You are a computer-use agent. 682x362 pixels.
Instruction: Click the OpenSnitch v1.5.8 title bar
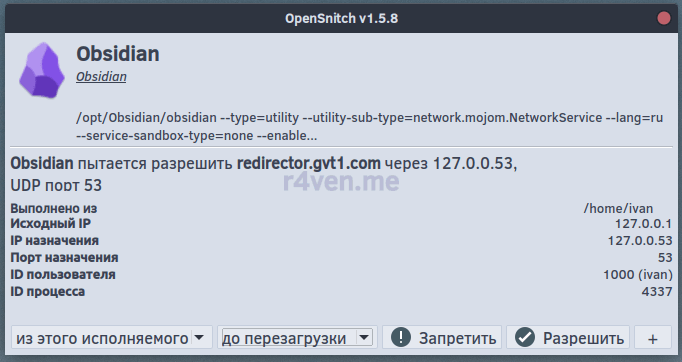coord(341,18)
